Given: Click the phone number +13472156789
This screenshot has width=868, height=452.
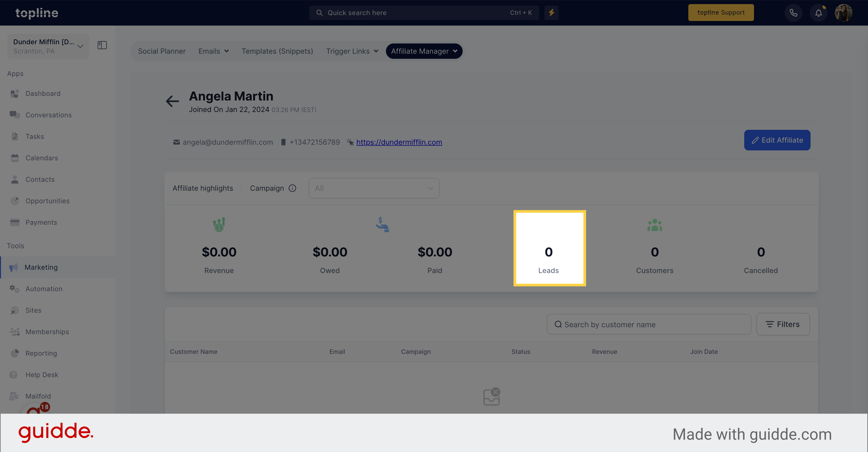Looking at the screenshot, I should point(314,142).
